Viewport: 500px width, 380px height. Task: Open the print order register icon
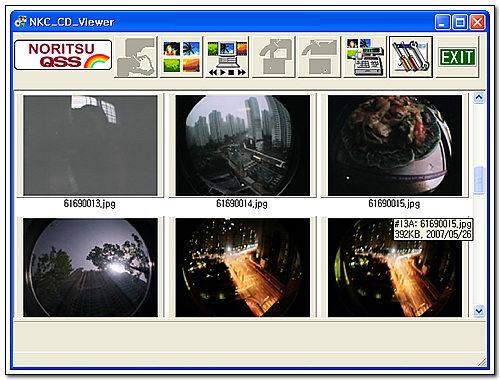pyautogui.click(x=365, y=57)
